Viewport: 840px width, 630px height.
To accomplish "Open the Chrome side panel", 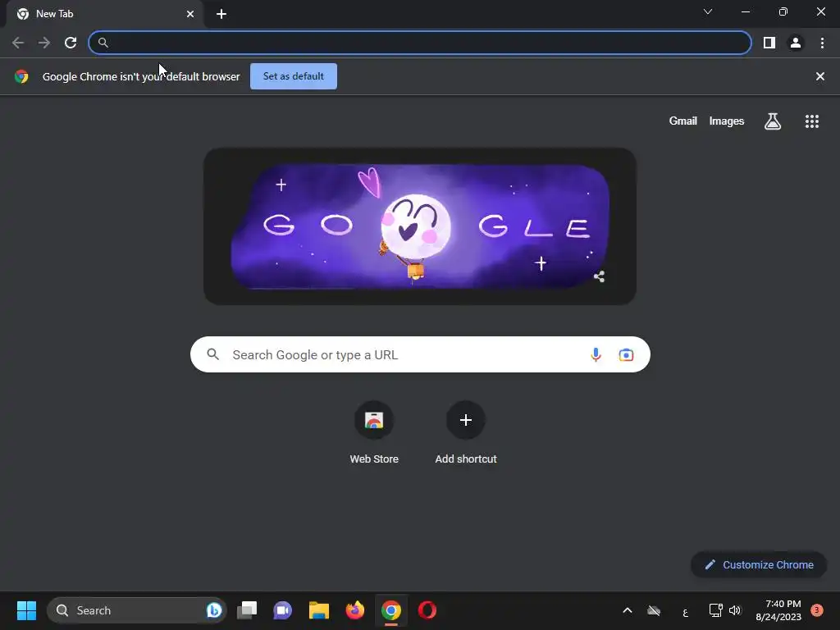I will [769, 43].
